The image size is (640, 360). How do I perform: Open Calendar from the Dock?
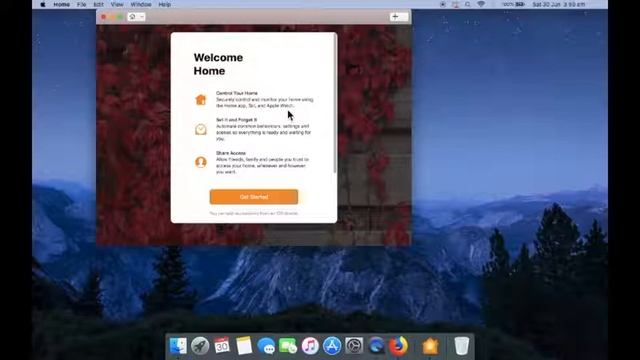(222, 346)
